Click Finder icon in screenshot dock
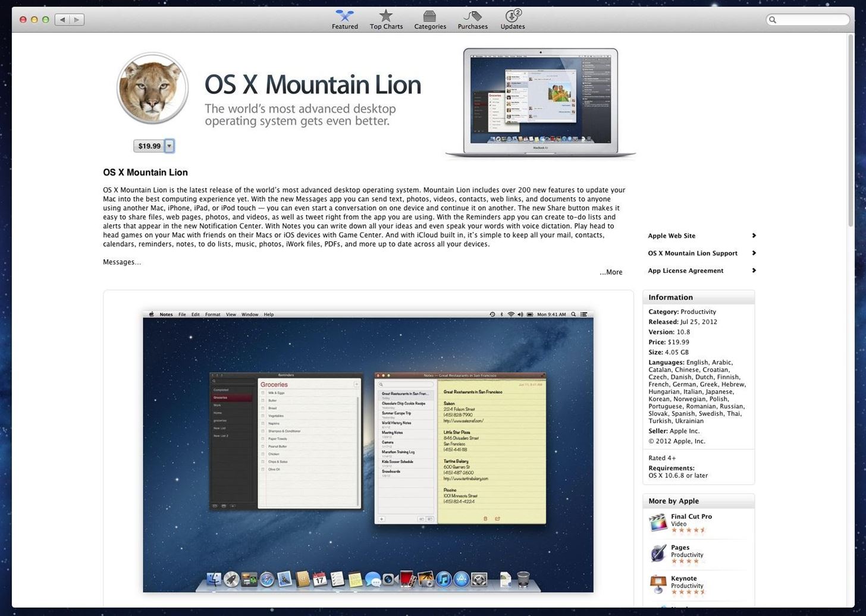 [x=214, y=579]
